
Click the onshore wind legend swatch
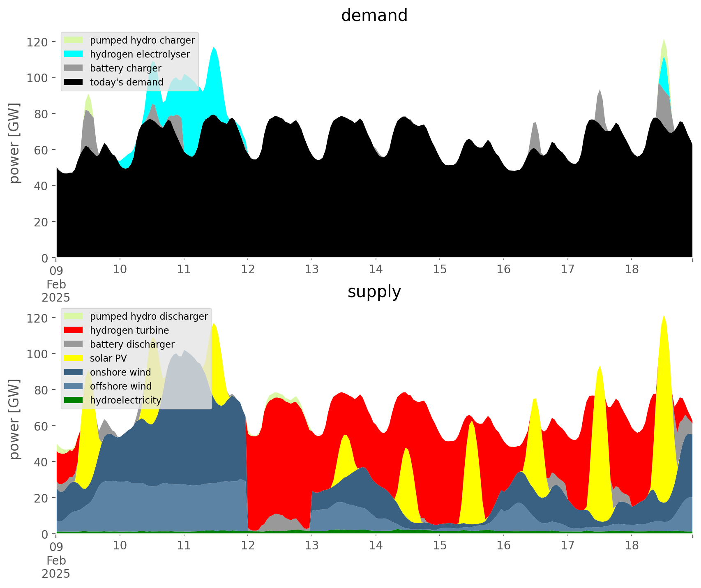tap(74, 372)
